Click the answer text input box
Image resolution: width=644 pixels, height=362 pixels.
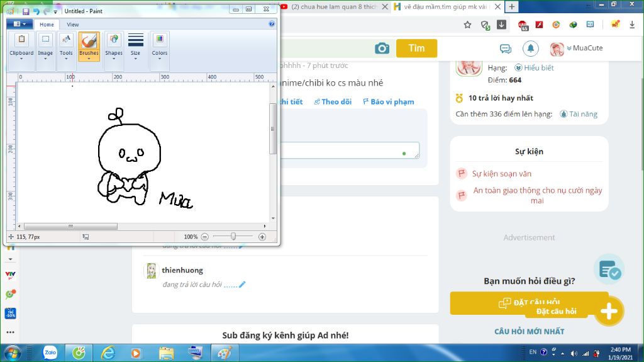click(350, 150)
